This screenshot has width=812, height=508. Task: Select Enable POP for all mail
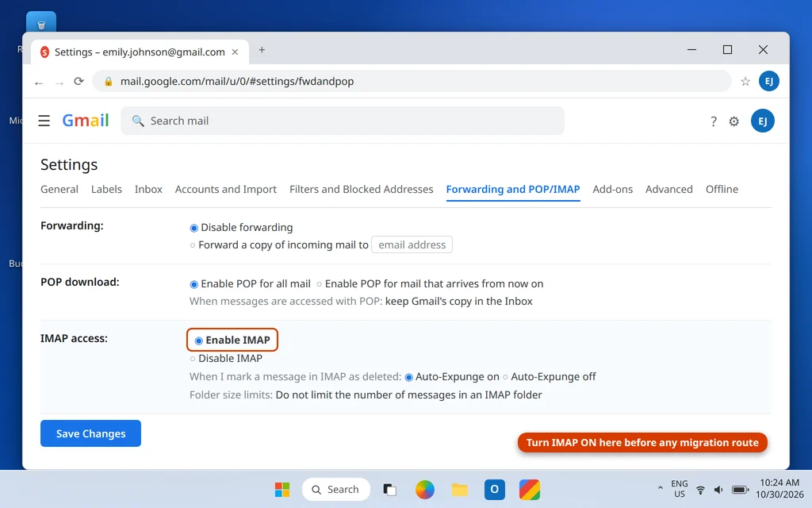pyautogui.click(x=193, y=284)
